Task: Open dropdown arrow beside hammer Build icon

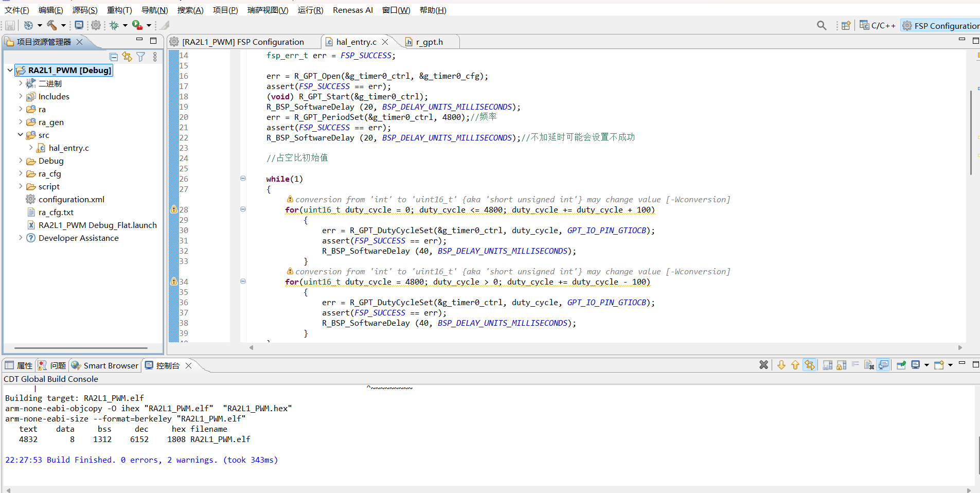Action: (x=63, y=25)
